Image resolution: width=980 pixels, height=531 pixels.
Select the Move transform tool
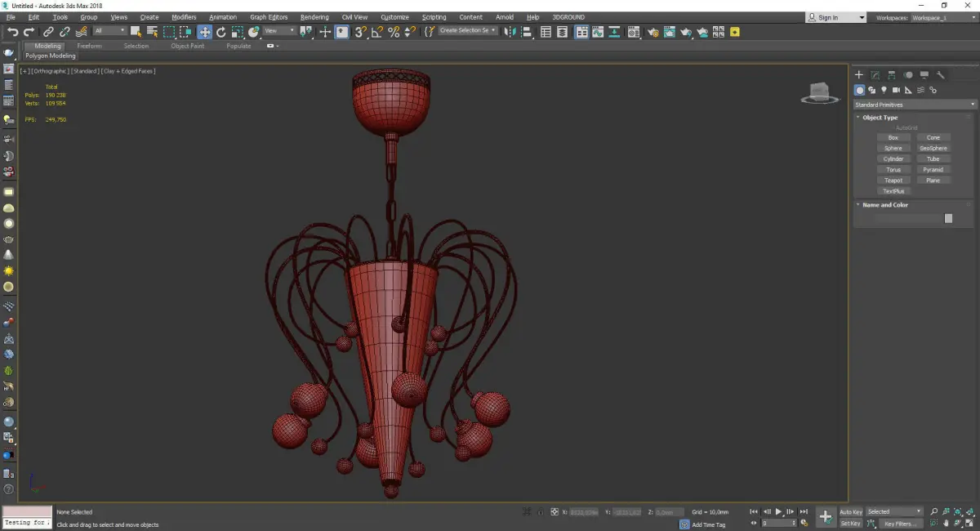204,32
